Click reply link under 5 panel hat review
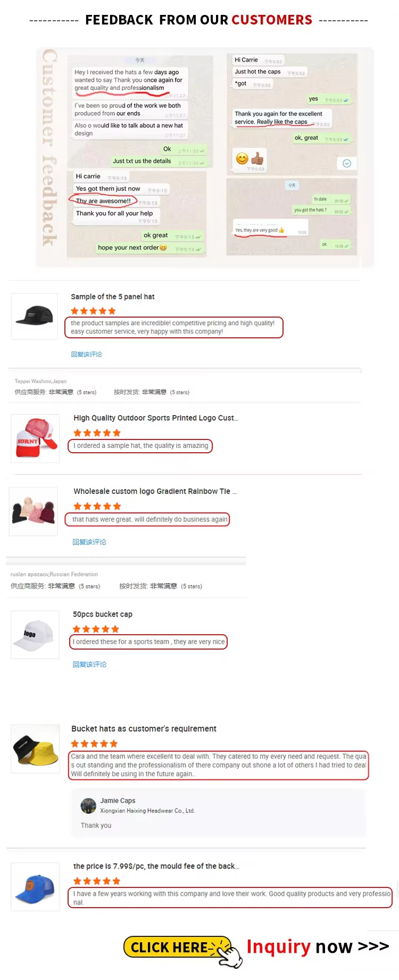This screenshot has height=980, width=399. click(87, 354)
